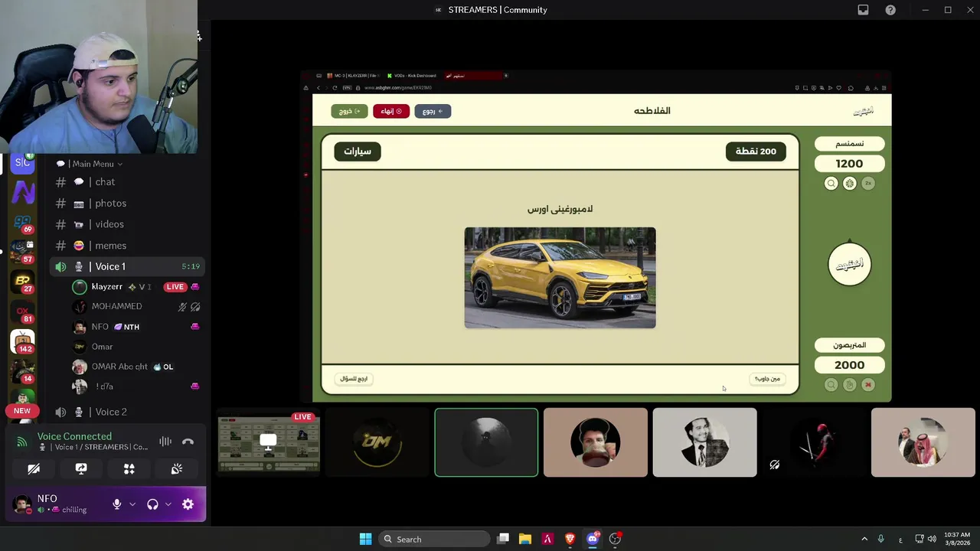This screenshot has width=980, height=551.
Task: Open the server with 14 badge
Action: [22, 371]
